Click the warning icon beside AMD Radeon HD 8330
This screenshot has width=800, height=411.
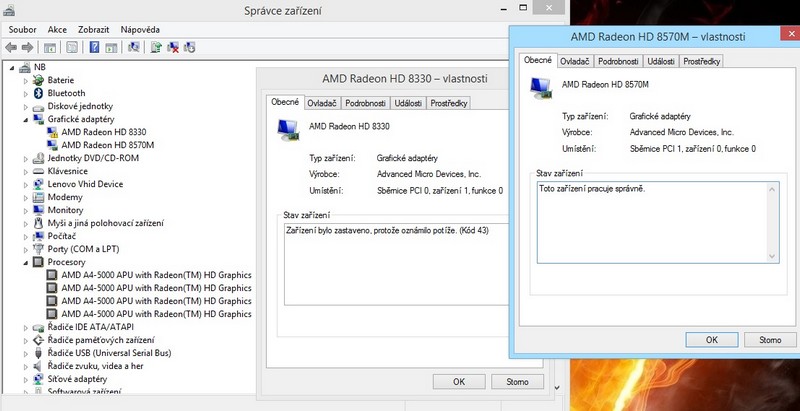point(52,132)
